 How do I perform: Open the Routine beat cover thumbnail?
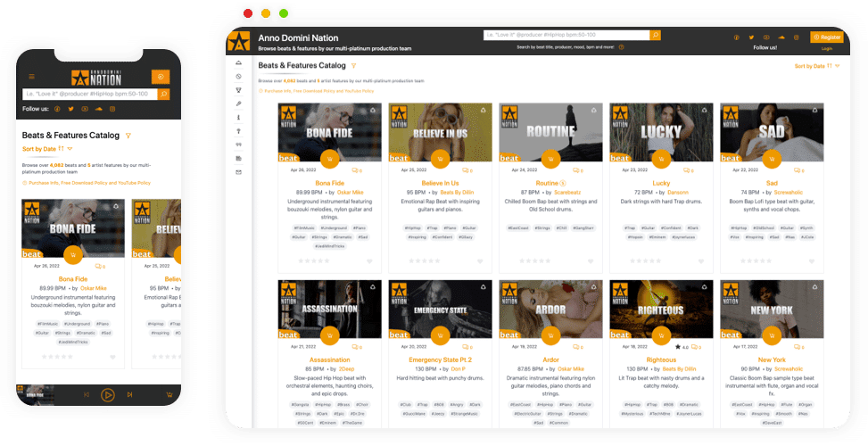550,132
